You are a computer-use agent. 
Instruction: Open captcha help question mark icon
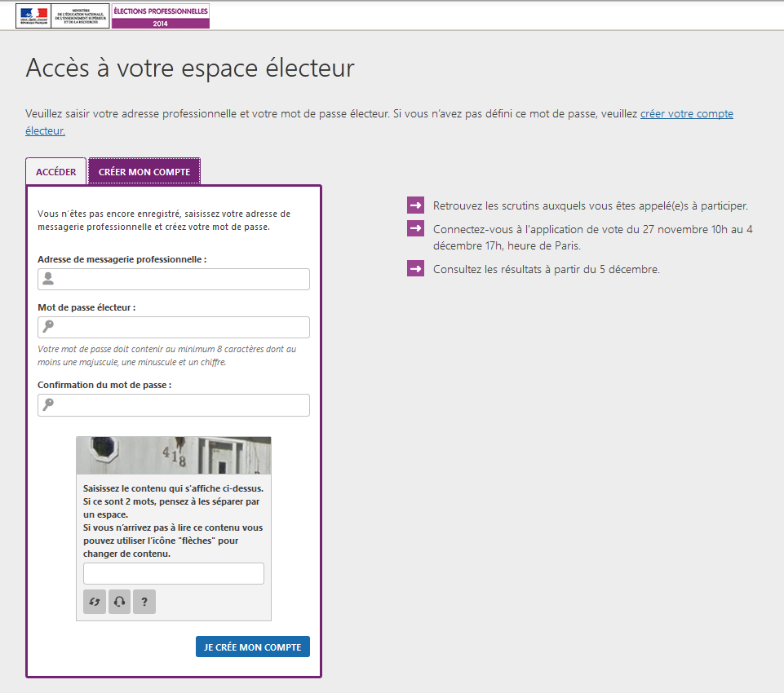(144, 602)
